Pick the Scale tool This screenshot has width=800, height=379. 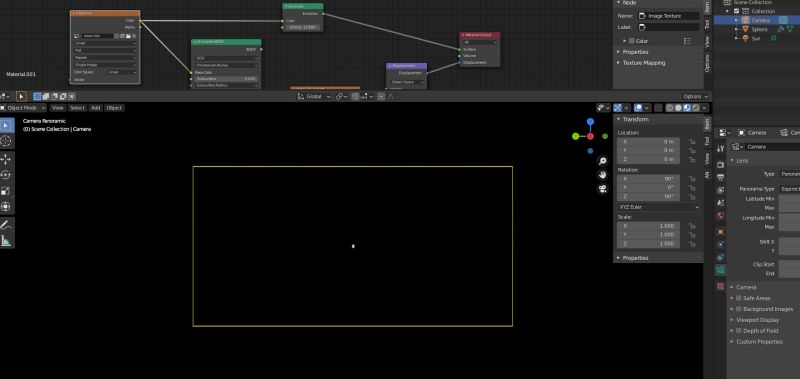(6, 191)
